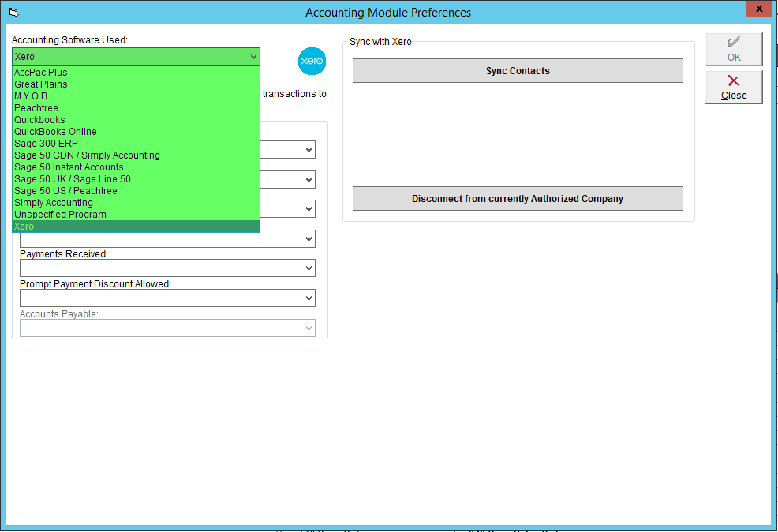The image size is (778, 532).
Task: Pick Sage 300 ERP
Action: coord(136,144)
